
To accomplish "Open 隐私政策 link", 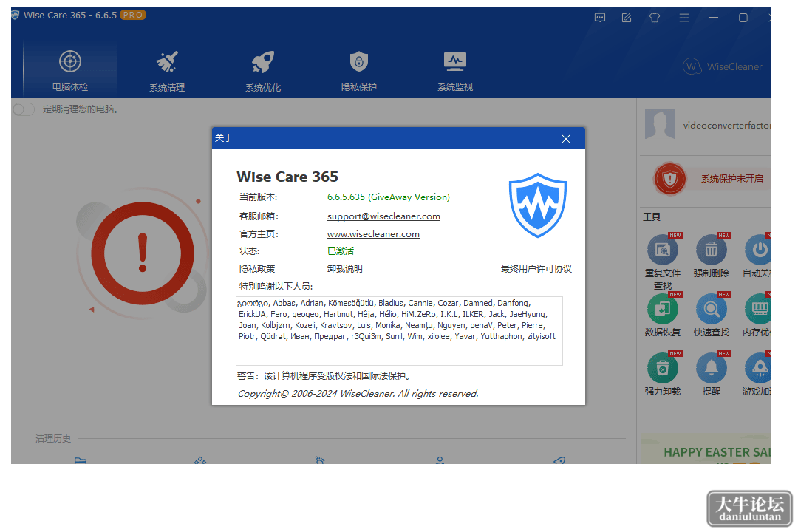I will pyautogui.click(x=257, y=269).
